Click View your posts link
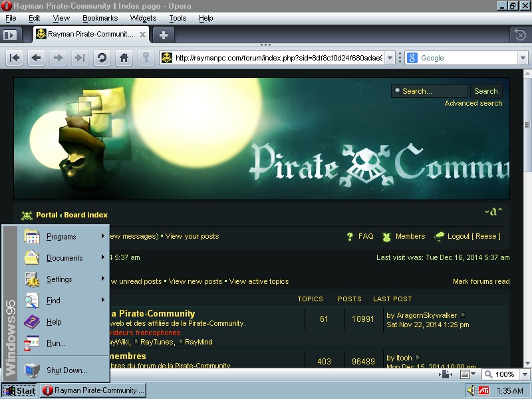The image size is (532, 399). [192, 236]
